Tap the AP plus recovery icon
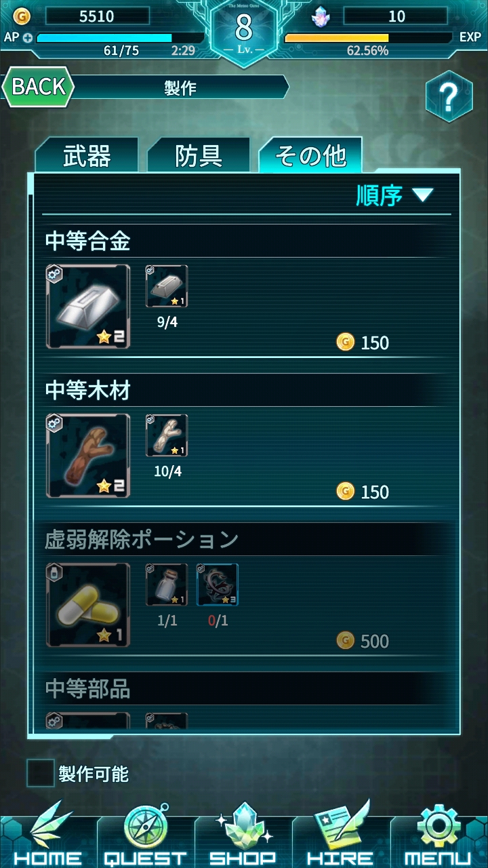Viewport: 488px width, 868px height. coord(28,38)
